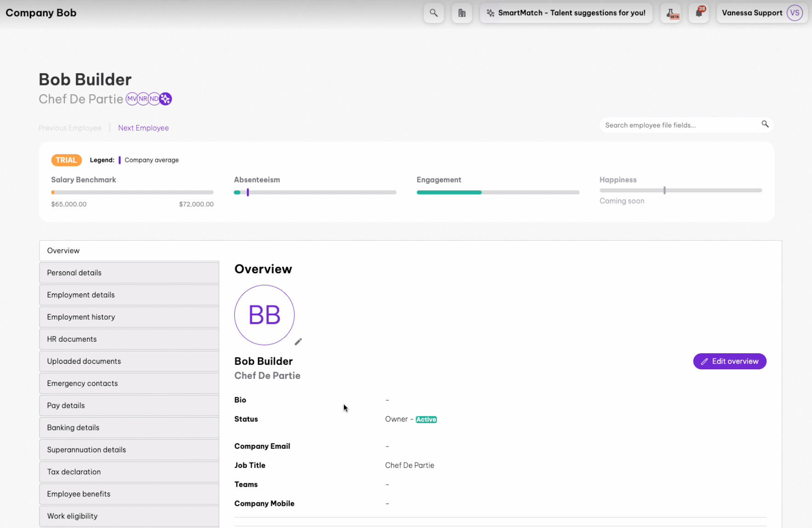The height and width of the screenshot is (528, 812).
Task: Click the purple SmartMatch sparkle badge
Action: pyautogui.click(x=166, y=99)
